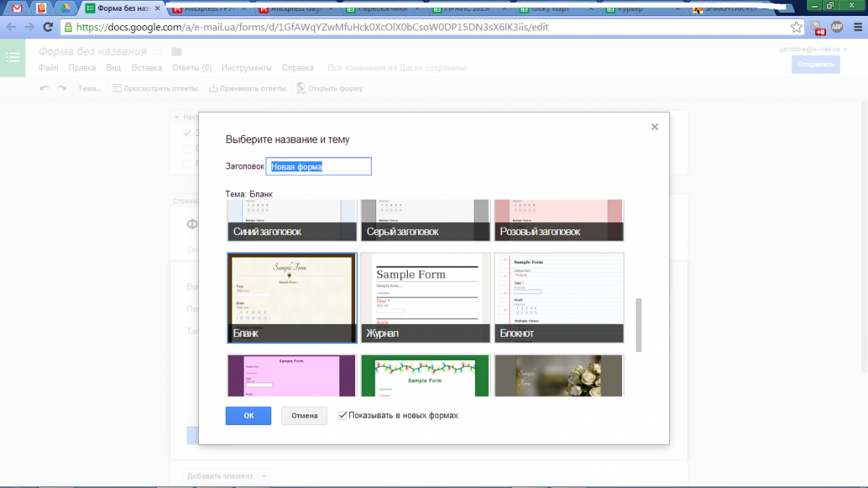Screen dimensions: 868x488
Task: Click the 'Отмена' cancel button
Action: [x=305, y=416]
